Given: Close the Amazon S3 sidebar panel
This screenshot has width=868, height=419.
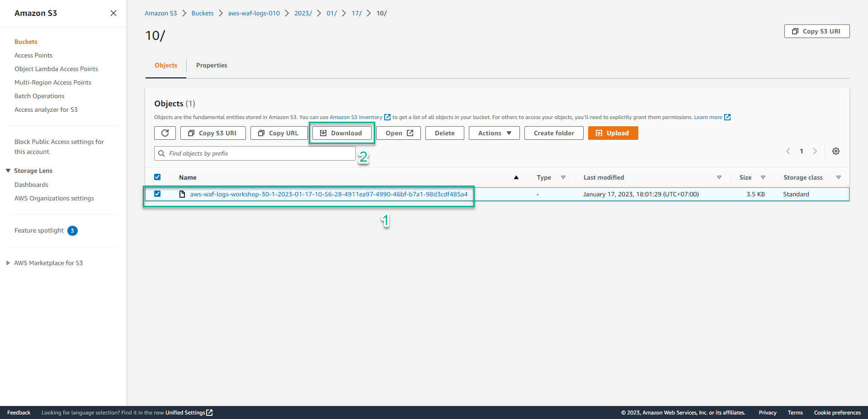Looking at the screenshot, I should pos(113,13).
